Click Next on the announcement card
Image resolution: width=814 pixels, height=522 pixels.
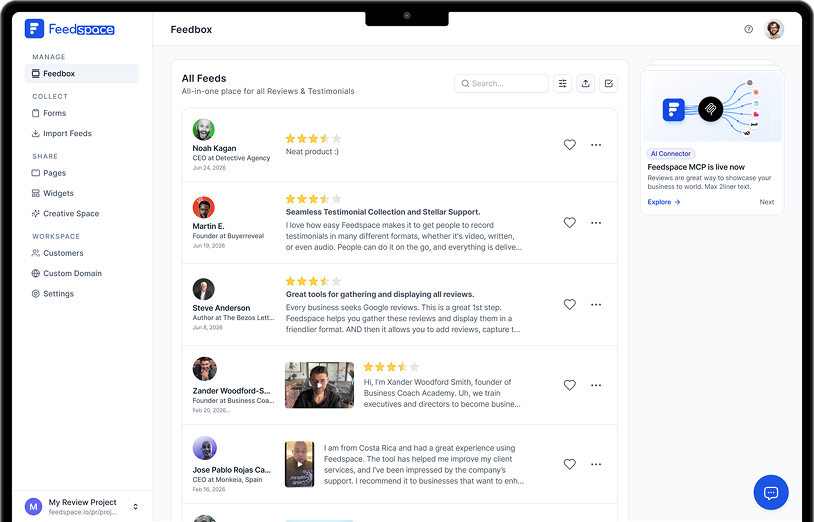(766, 202)
